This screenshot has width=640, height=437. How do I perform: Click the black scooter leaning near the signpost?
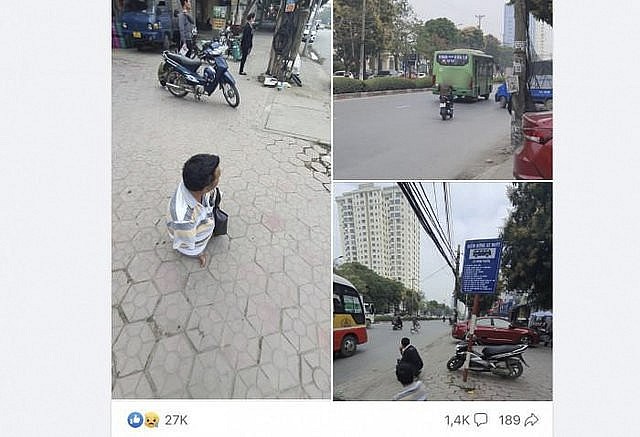pyautogui.click(x=487, y=359)
